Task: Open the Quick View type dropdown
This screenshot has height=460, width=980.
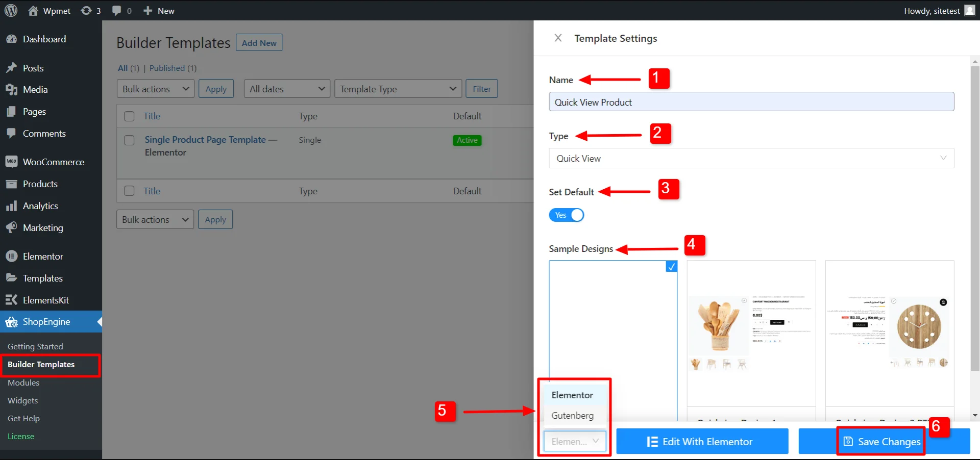Action: pos(751,158)
